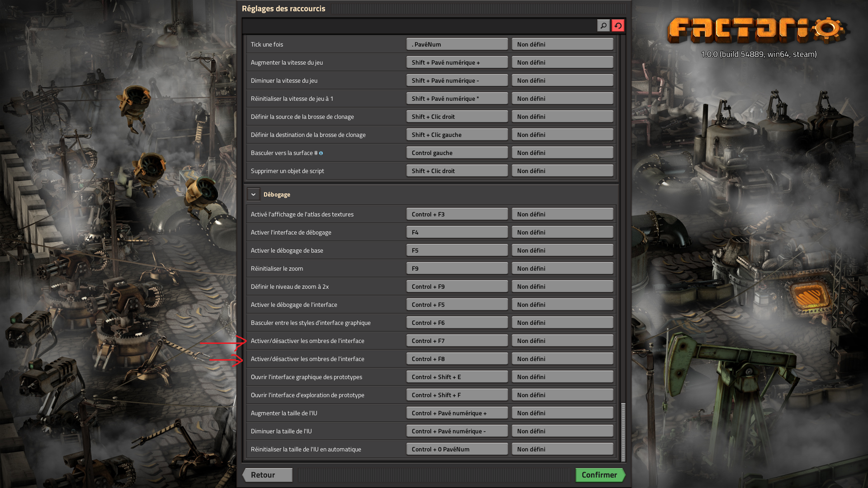Set secondary binding for Diminuer la taille de l'IU
The image size is (868, 488).
562,431
